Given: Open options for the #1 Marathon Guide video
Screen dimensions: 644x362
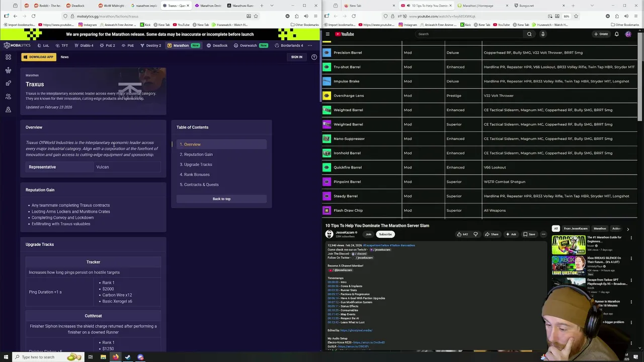Looking at the screenshot, I should point(631,238).
